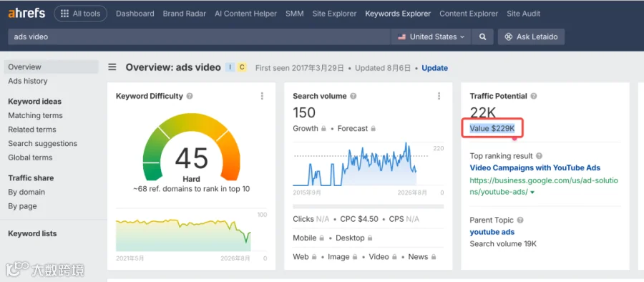644x282 pixels.
Task: Click Top ranking result help icon
Action: pyautogui.click(x=540, y=156)
